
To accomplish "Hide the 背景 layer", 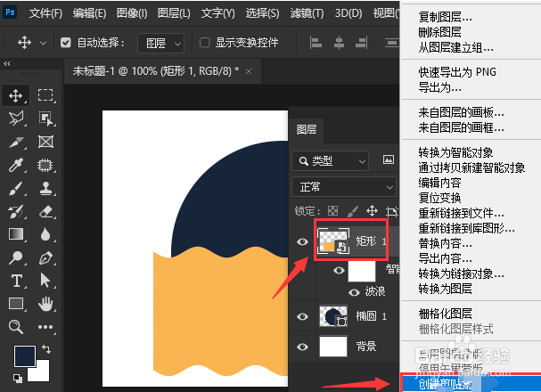I will (303, 347).
